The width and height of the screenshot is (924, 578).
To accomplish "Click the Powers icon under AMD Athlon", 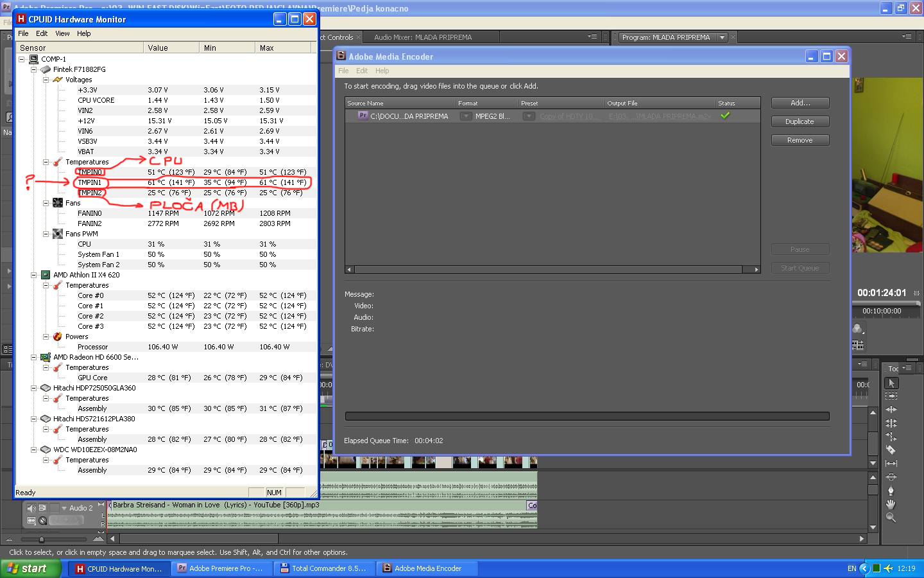I will (x=58, y=337).
